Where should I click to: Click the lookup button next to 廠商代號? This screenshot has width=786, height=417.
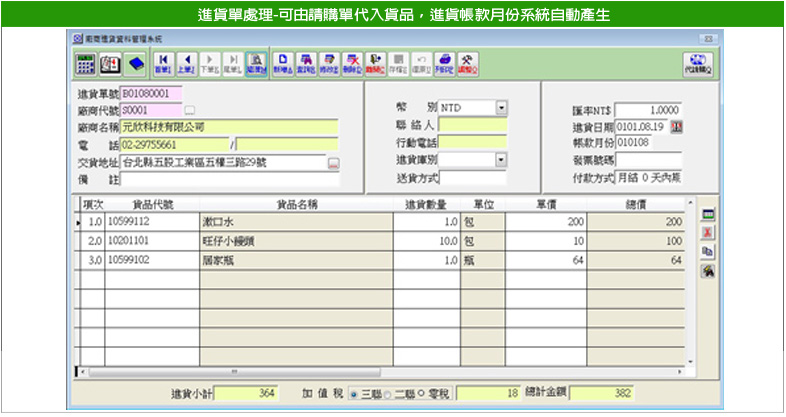[x=190, y=110]
